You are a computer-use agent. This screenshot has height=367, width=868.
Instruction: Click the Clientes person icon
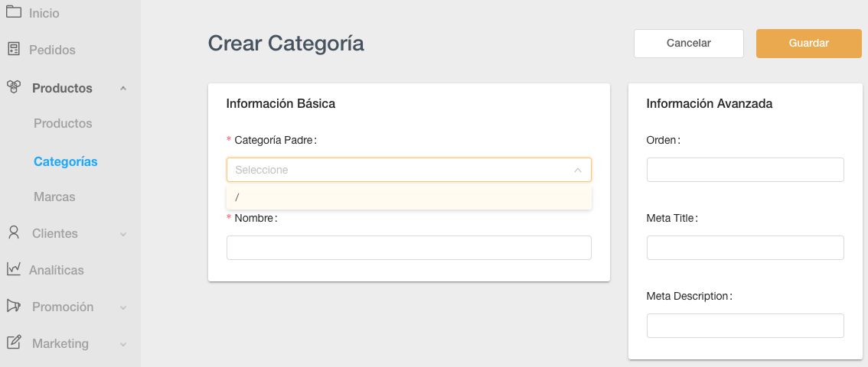(x=13, y=232)
